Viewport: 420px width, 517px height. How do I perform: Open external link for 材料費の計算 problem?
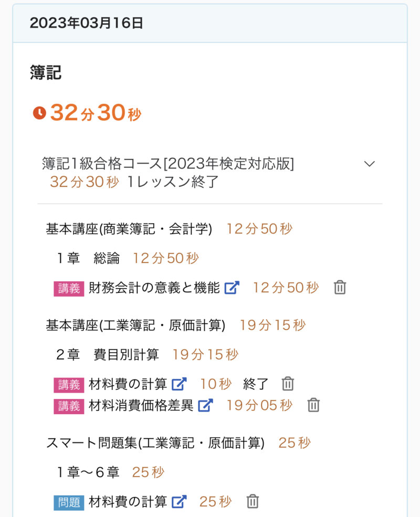coord(179,502)
